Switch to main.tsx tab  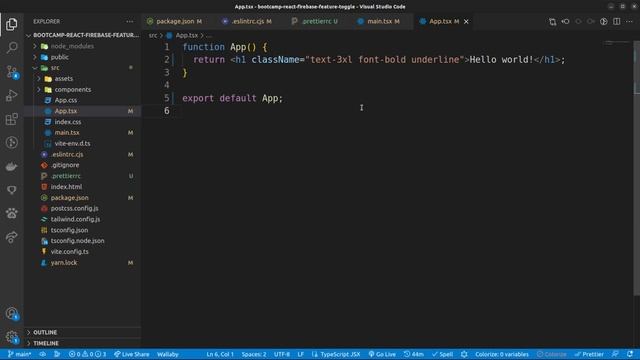tap(379, 22)
